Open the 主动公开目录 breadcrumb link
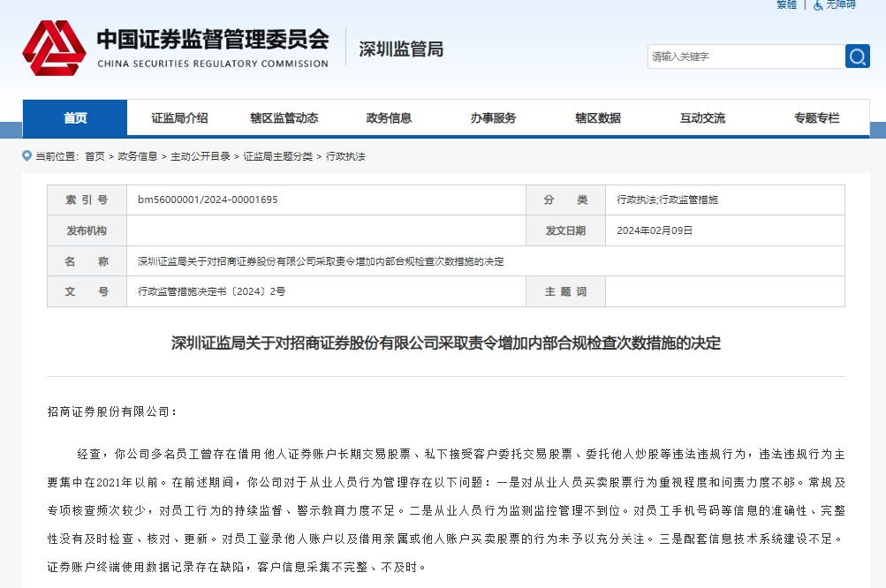 200,156
